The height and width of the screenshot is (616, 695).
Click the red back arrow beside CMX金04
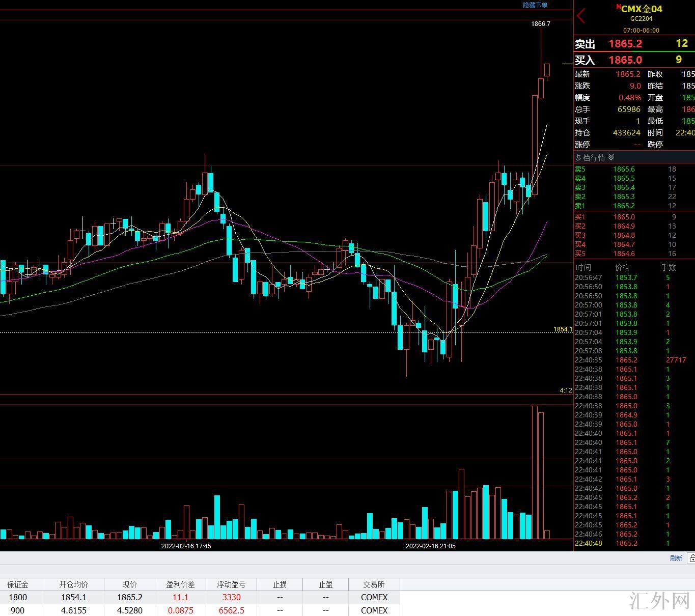pos(581,16)
